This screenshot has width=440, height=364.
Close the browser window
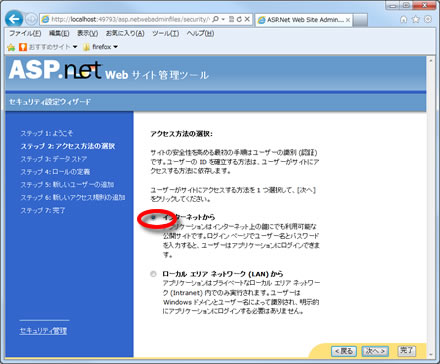tap(425, 5)
